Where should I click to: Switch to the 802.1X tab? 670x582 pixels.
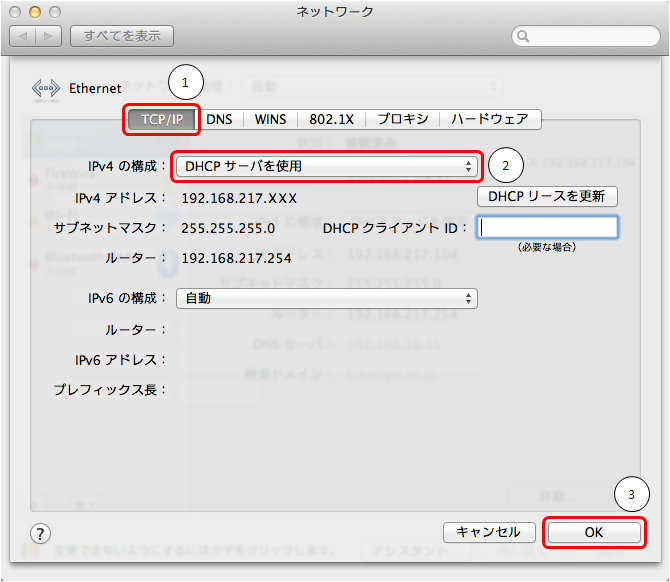[x=332, y=119]
